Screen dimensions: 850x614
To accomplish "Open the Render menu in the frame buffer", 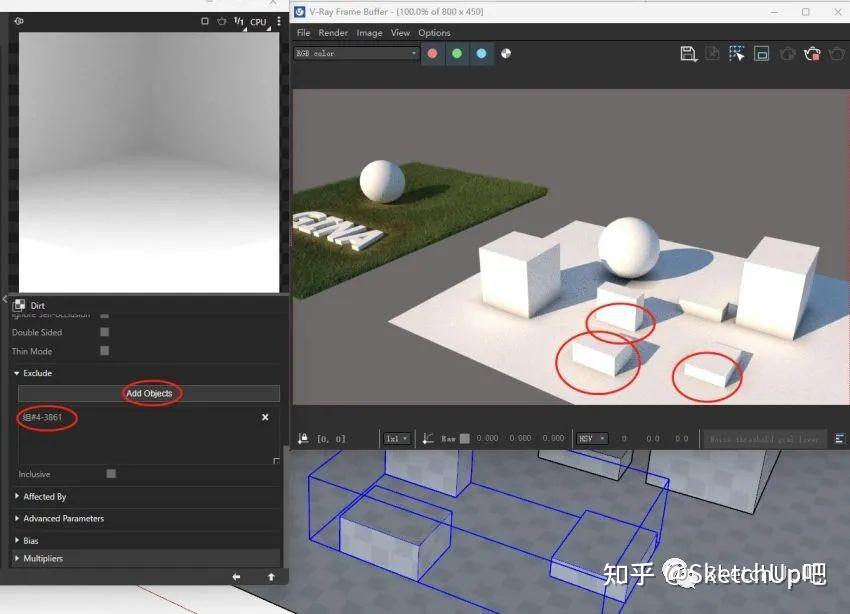I will click(x=332, y=32).
